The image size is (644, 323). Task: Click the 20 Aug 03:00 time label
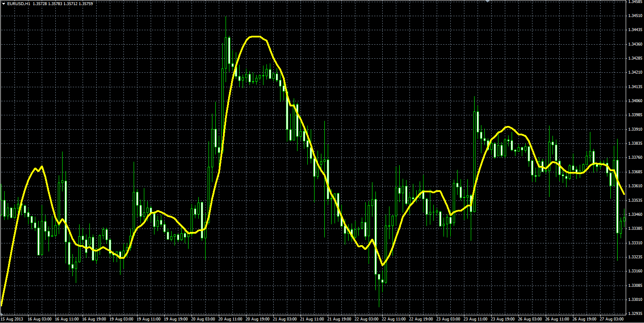pyautogui.click(x=203, y=319)
